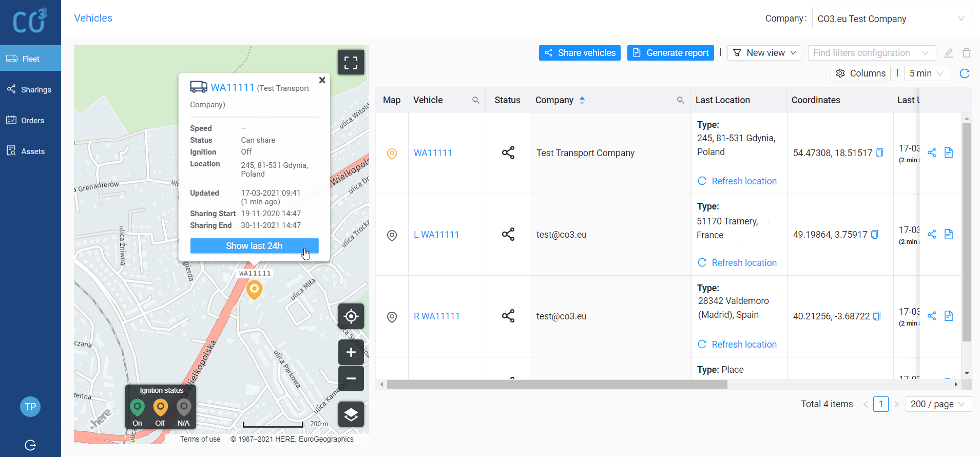
Task: Show last 24h route for WA11111
Action: (254, 246)
